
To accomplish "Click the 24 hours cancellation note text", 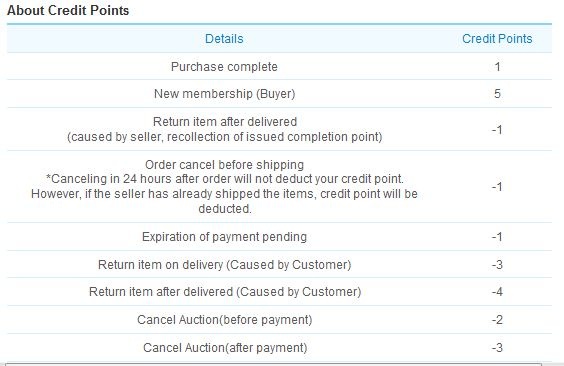I will tap(224, 194).
